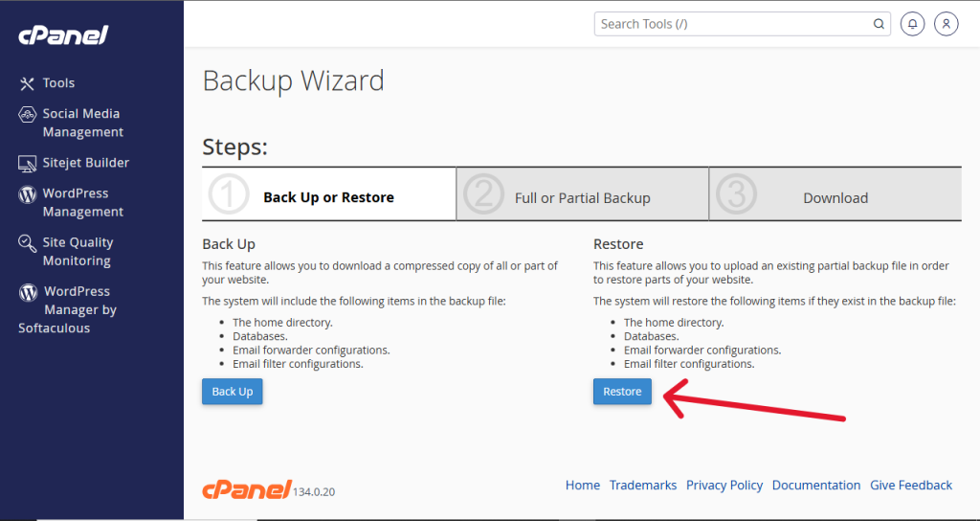Viewport: 980px width, 521px height.
Task: Click the orange cPanel footer logo
Action: [x=247, y=489]
